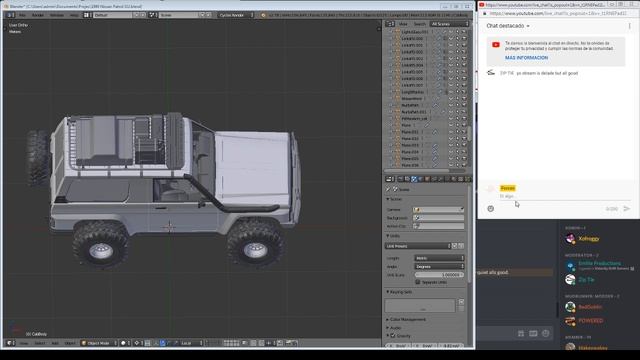This screenshot has width=640, height=360.
Task: Open the properties editor type icon
Action: tap(390, 179)
